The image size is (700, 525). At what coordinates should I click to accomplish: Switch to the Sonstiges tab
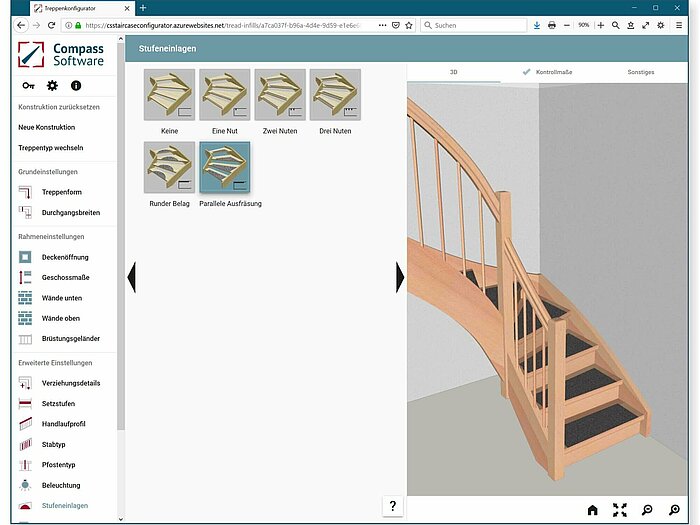(640, 73)
